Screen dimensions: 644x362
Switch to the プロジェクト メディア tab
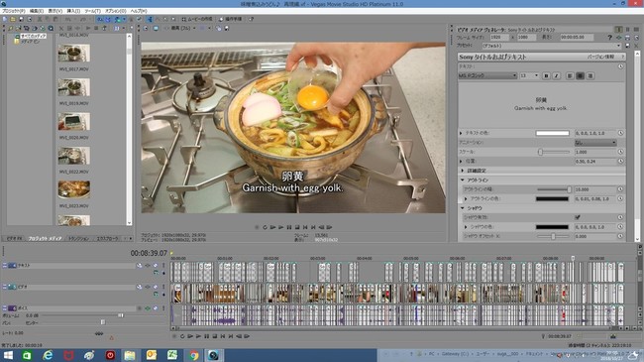tap(45, 239)
